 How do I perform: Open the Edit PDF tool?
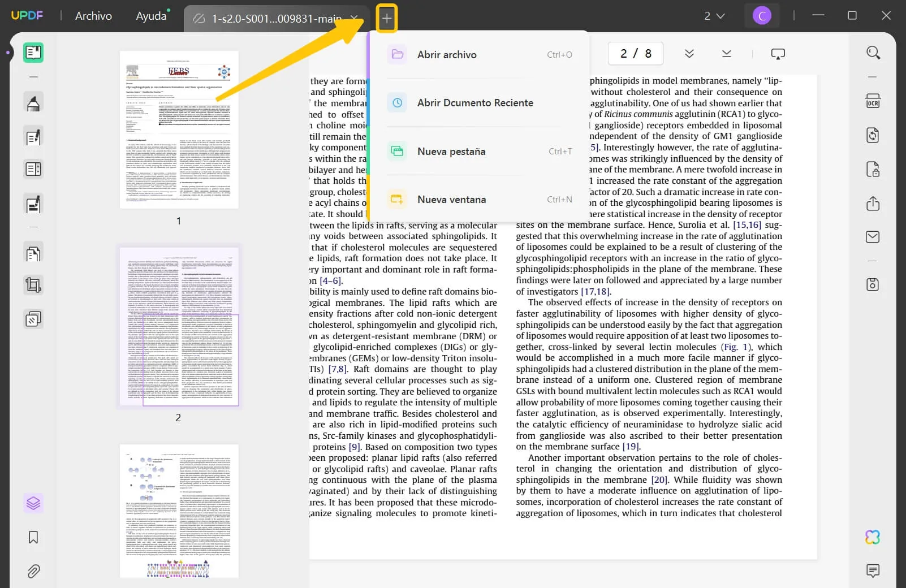(x=33, y=137)
